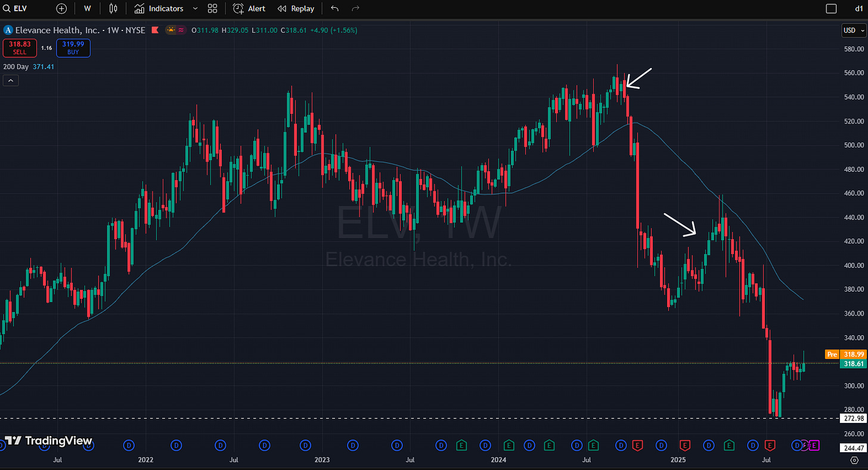868x470 pixels.
Task: Open indicator templates four-squares icon
Action: [212, 9]
